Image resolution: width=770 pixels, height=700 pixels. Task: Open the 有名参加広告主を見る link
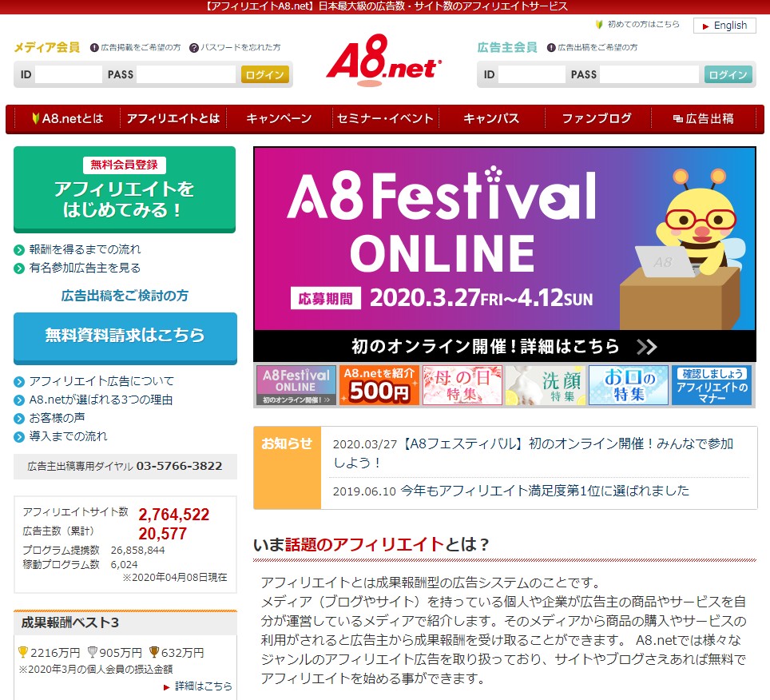tap(85, 268)
